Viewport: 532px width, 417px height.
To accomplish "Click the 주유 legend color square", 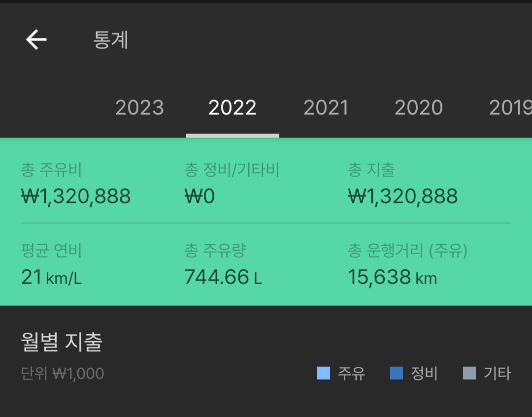I will pos(324,373).
